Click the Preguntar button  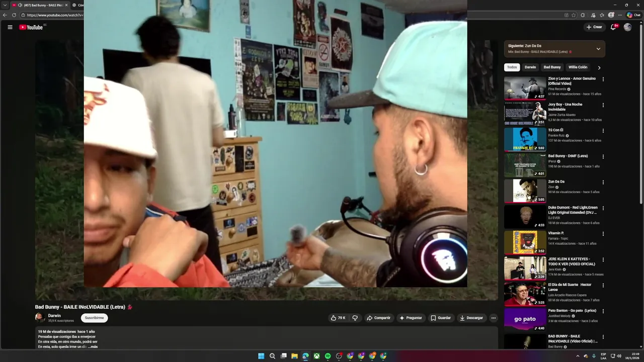coord(411,318)
